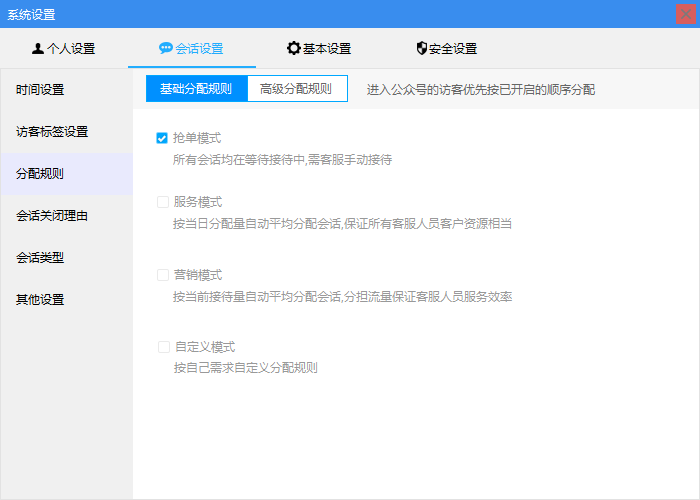
Task: Select 分配规则 in the sidebar
Action: tap(67, 174)
